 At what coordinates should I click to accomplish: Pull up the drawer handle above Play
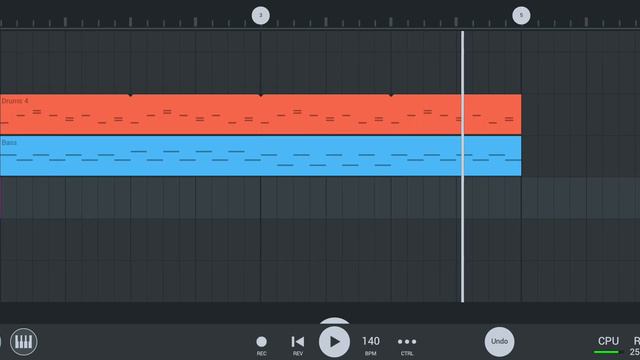click(x=334, y=321)
